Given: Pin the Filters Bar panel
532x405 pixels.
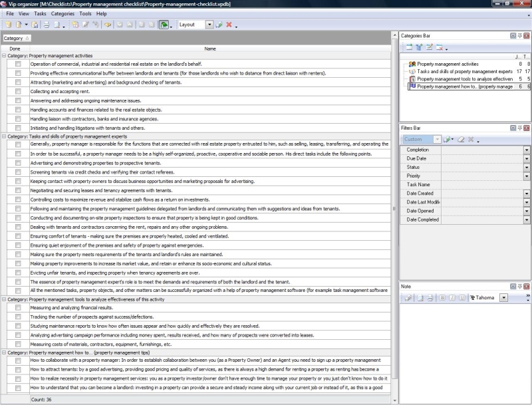Looking at the screenshot, I should click(x=519, y=127).
